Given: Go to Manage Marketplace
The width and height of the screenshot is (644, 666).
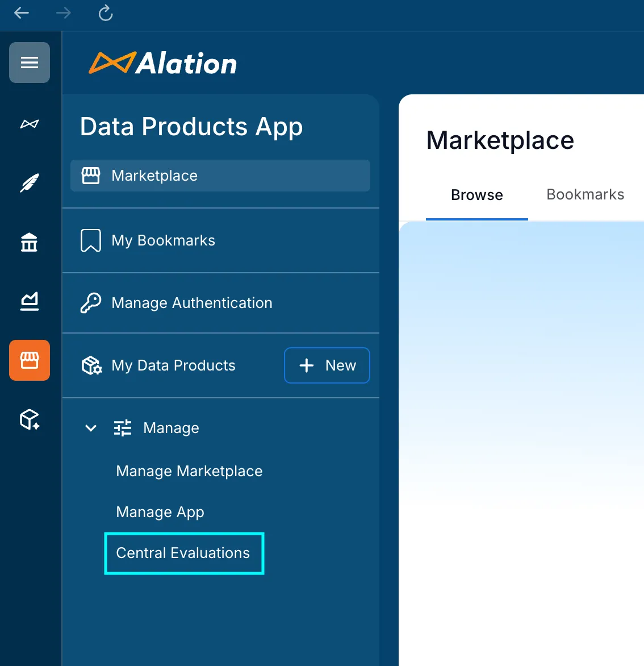Looking at the screenshot, I should point(189,471).
